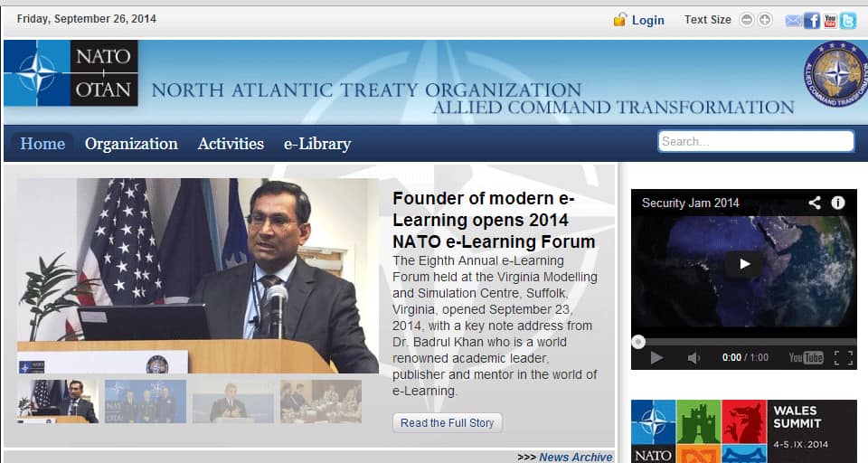Go to the Activities menu
Viewport: 868px width, 463px height.
[231, 144]
